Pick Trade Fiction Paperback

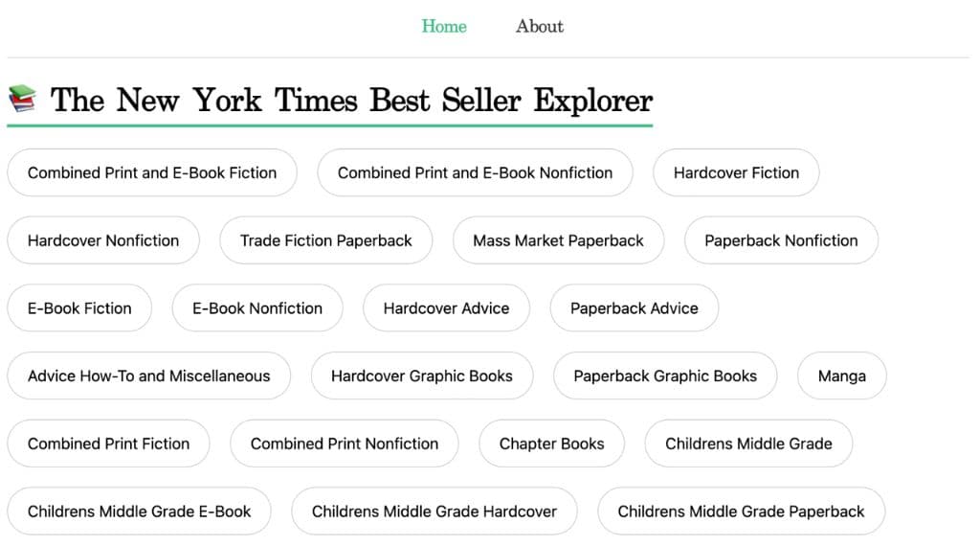tap(325, 240)
